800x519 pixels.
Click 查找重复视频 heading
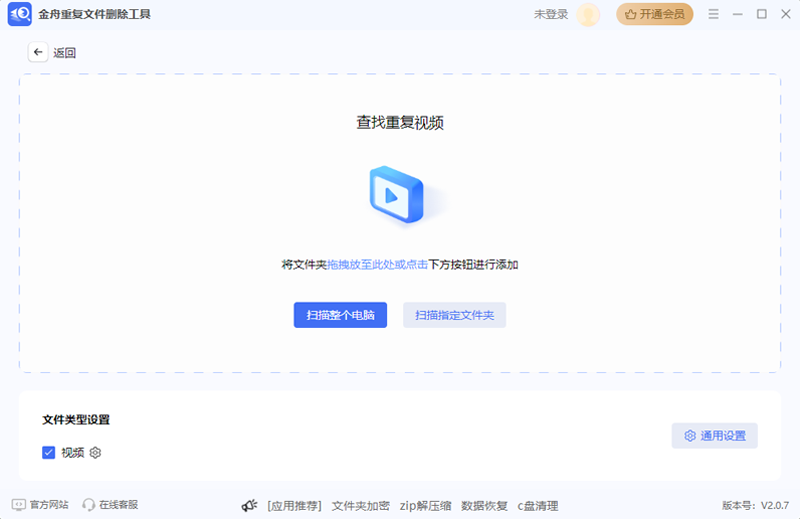point(400,122)
